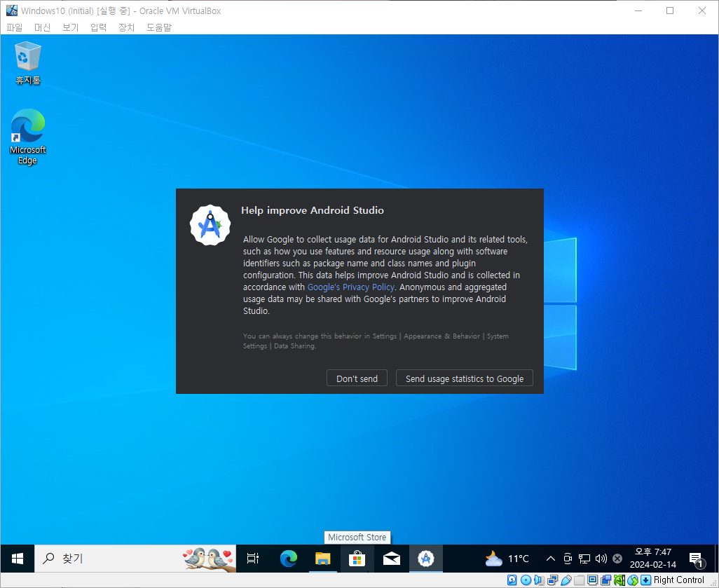Viewport: 719px width, 588px height.
Task: Click the VirtualBox audio status icon
Action: (540, 580)
